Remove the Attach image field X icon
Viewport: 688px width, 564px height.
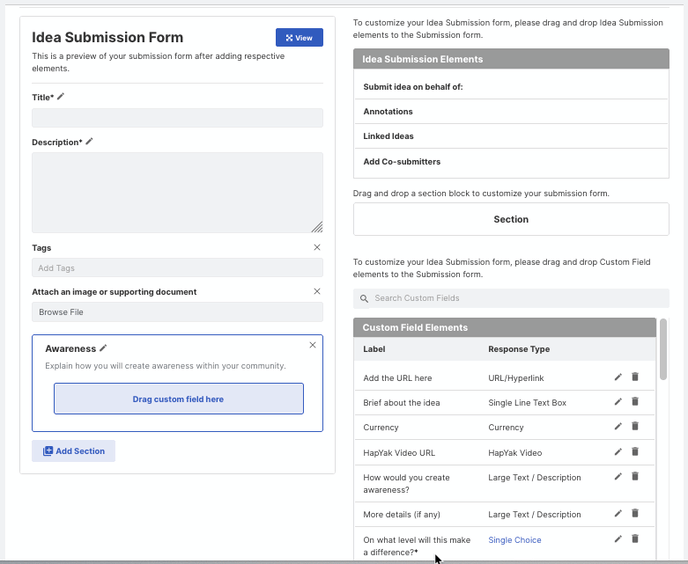tap(317, 291)
